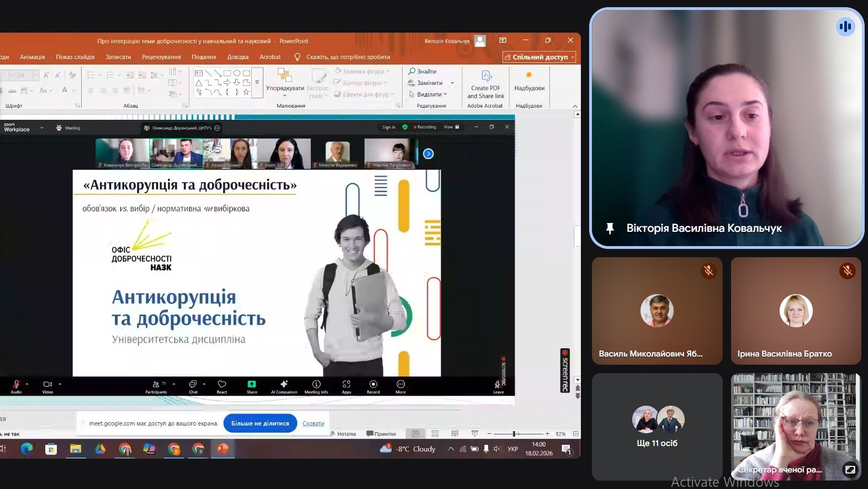Click PowerPoint icon in the taskbar
868x489 pixels.
223,449
